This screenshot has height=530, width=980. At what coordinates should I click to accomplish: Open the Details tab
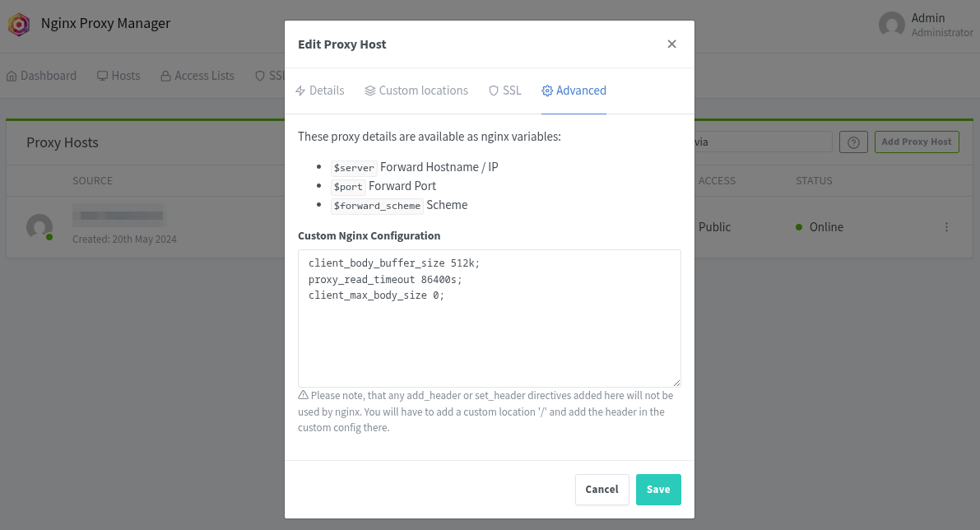320,91
